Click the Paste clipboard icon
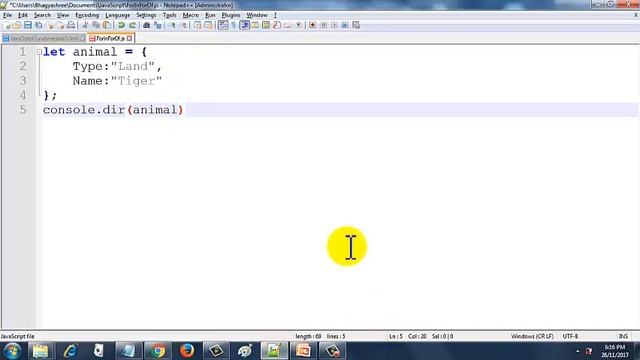The width and height of the screenshot is (640, 360). point(107,25)
